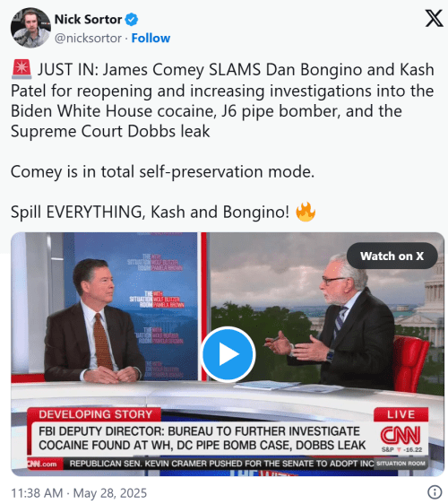Image resolution: width=448 pixels, height=504 pixels.
Task: Click the CNN.com label in the ticker
Action: (x=42, y=464)
